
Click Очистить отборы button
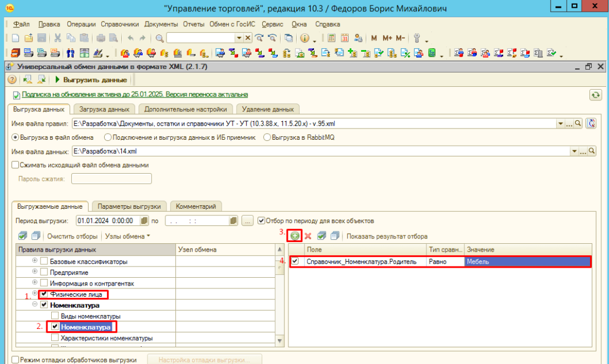pyautogui.click(x=72, y=236)
